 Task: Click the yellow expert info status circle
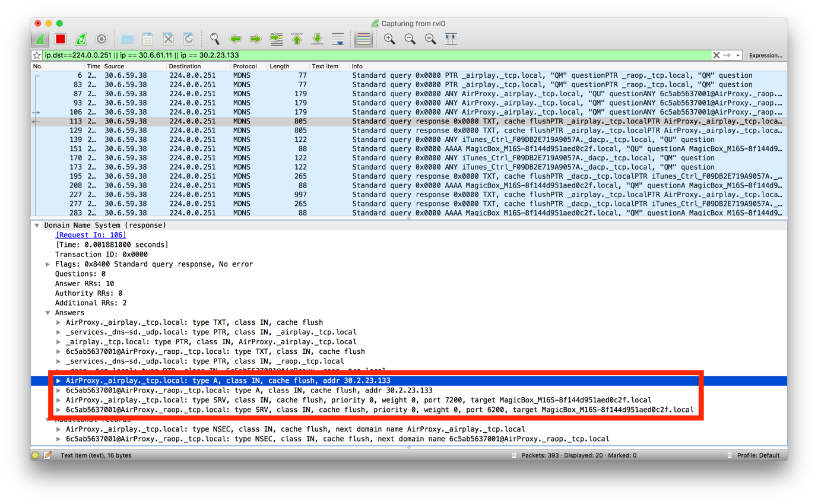[x=36, y=455]
